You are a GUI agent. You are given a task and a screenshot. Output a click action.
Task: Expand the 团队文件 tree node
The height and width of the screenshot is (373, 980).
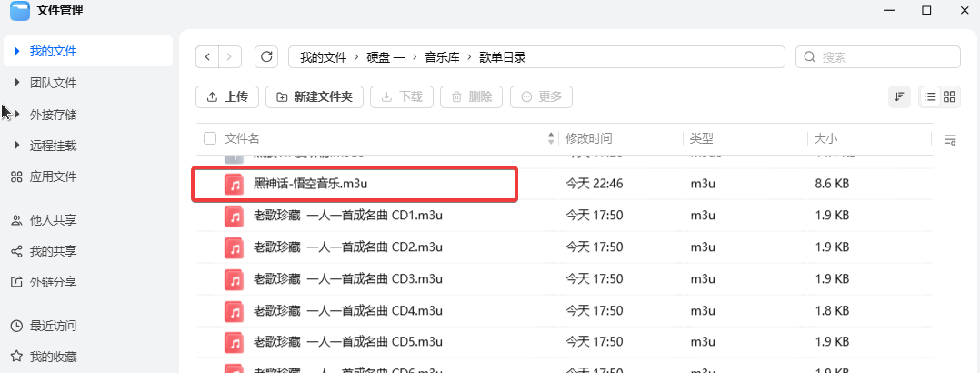point(17,83)
